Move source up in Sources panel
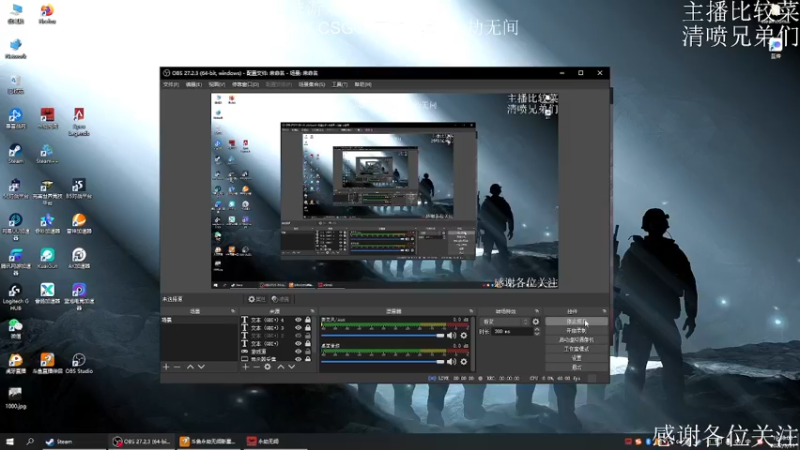 (x=281, y=367)
